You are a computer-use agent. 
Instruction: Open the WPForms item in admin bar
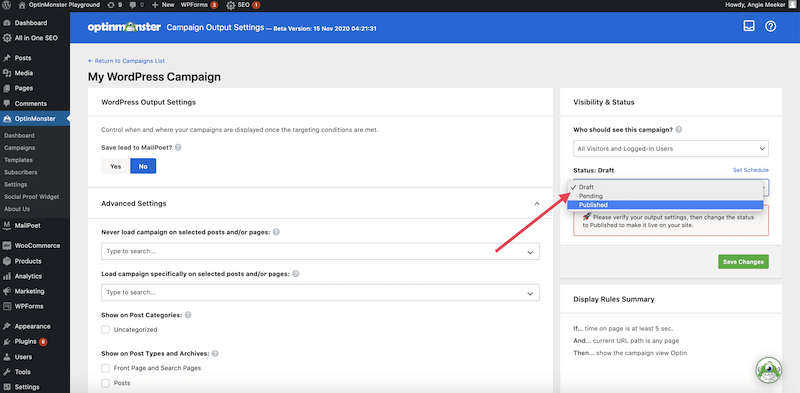[199, 5]
